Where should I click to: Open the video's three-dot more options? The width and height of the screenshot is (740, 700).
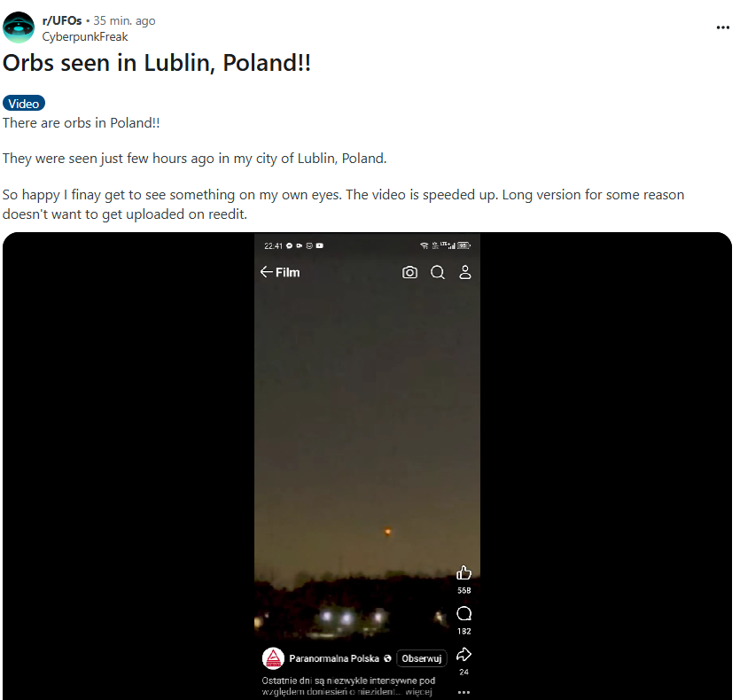pyautogui.click(x=463, y=692)
